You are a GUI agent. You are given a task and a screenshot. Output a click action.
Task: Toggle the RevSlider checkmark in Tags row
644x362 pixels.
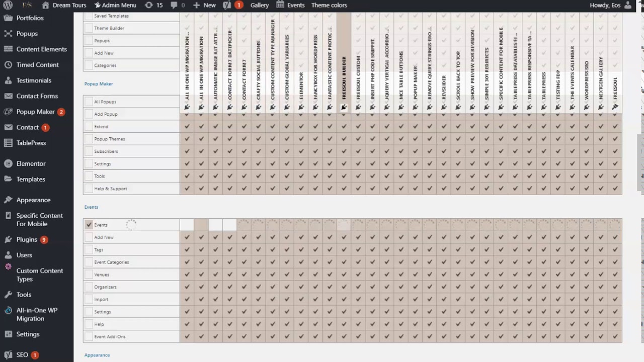444,250
